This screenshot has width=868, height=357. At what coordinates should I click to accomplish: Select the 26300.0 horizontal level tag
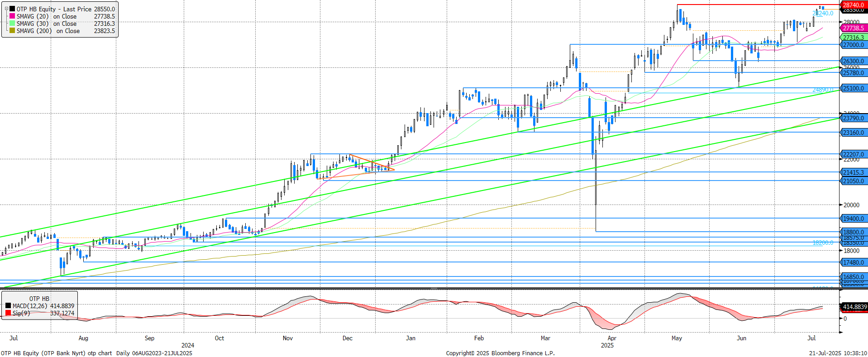[854, 61]
